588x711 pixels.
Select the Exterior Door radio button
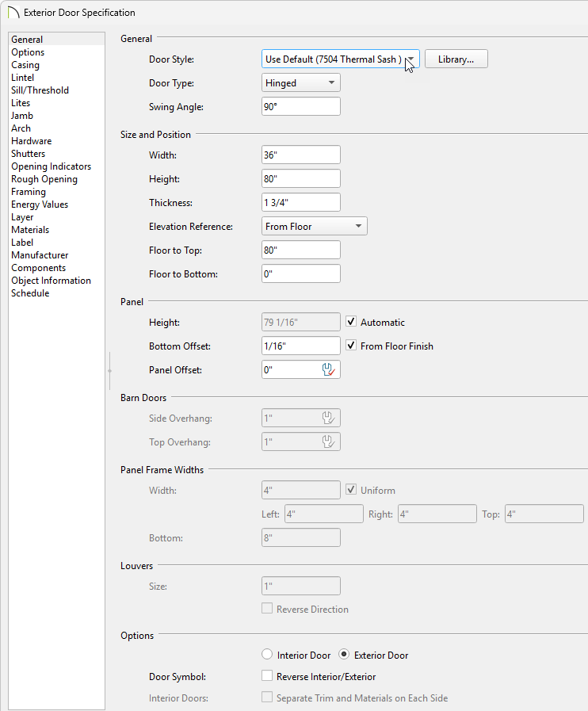[344, 654]
